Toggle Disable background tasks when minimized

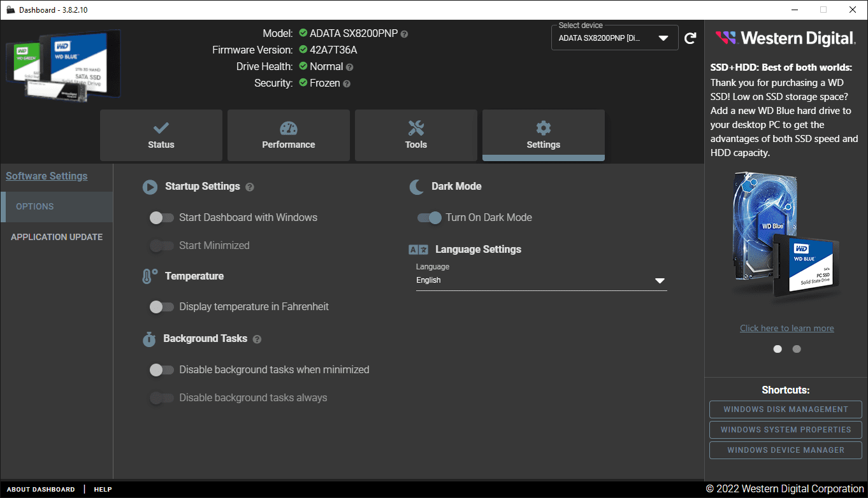pos(162,370)
